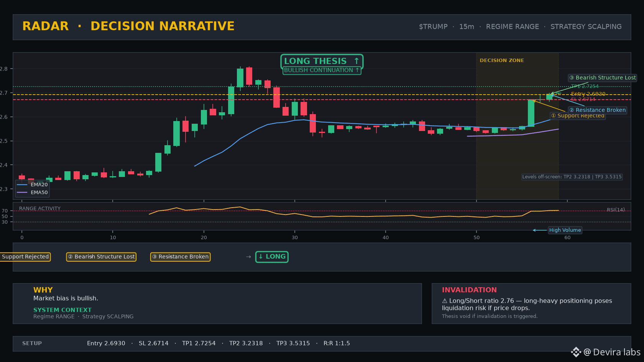Screen dimensions: 644x362
Task: Click the Support Rejected annotation on the chart
Action: [x=578, y=116]
